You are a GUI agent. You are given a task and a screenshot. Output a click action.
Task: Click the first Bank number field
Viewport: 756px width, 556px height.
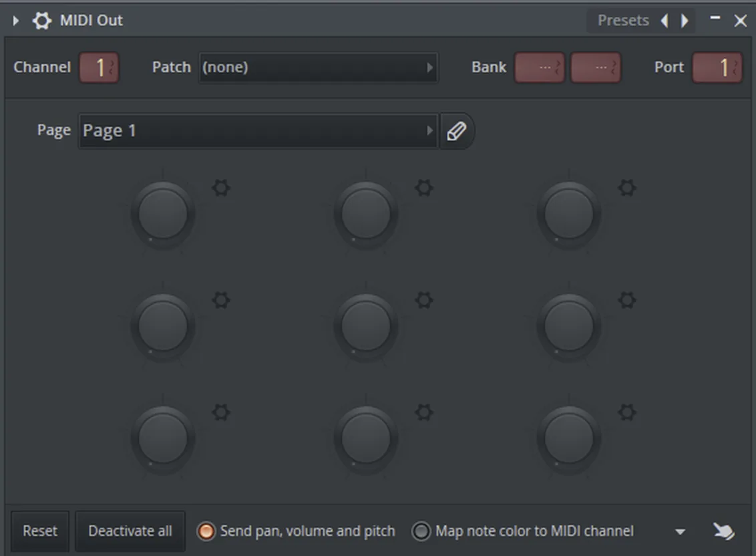coord(540,67)
